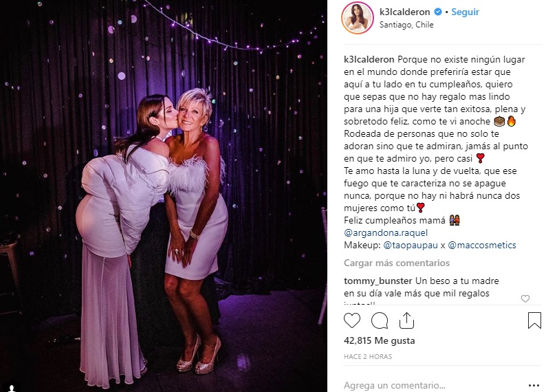This screenshot has width=546, height=392.
Task: View likes list via 42,815 Me gusta
Action: tap(379, 340)
